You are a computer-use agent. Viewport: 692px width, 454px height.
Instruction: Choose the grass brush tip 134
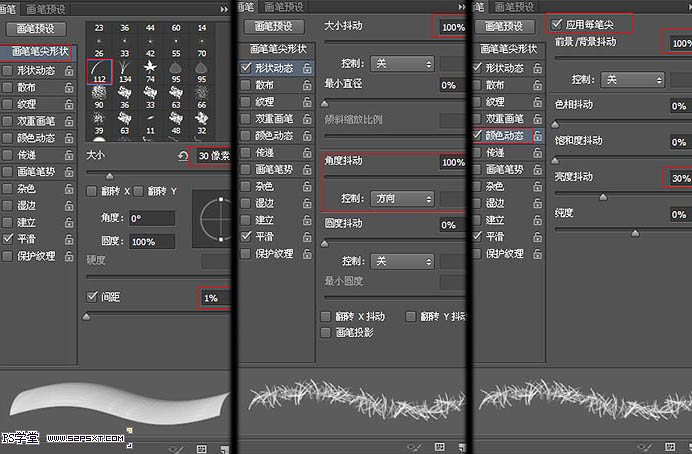(124, 68)
